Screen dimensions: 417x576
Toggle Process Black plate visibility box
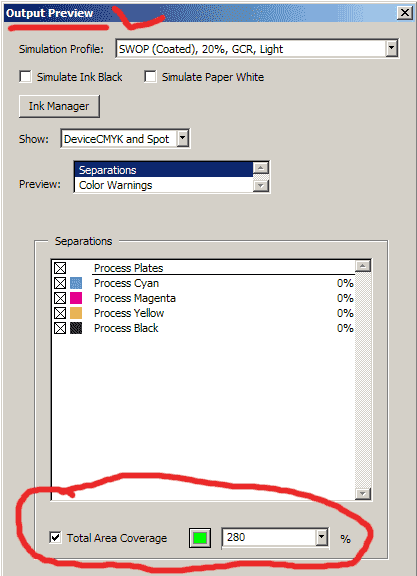60,328
